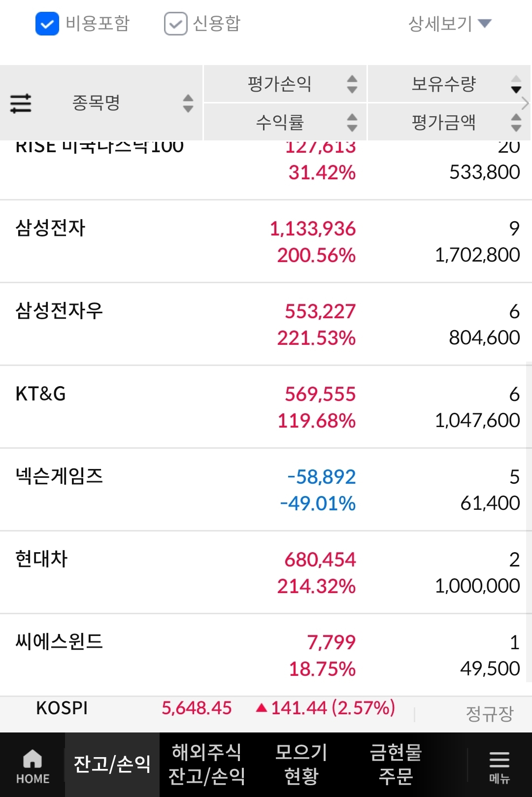Select the 잔고/손익 tab
This screenshot has width=532, height=797.
(112, 764)
